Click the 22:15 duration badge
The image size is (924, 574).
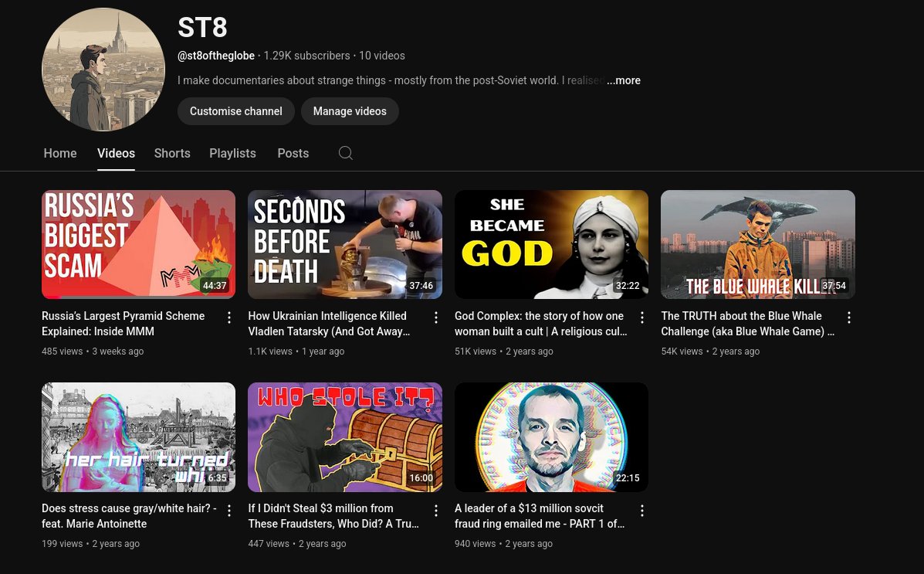tap(628, 478)
